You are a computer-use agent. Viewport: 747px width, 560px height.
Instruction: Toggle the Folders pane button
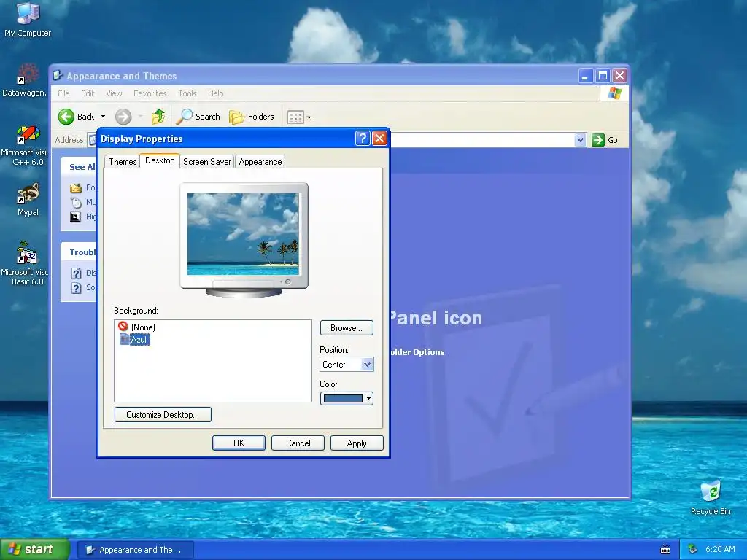pos(252,117)
